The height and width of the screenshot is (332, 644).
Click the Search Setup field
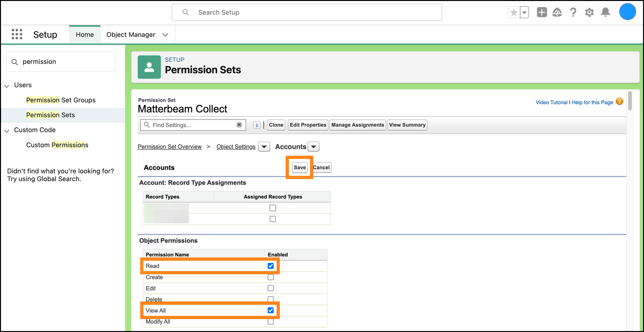tap(307, 13)
